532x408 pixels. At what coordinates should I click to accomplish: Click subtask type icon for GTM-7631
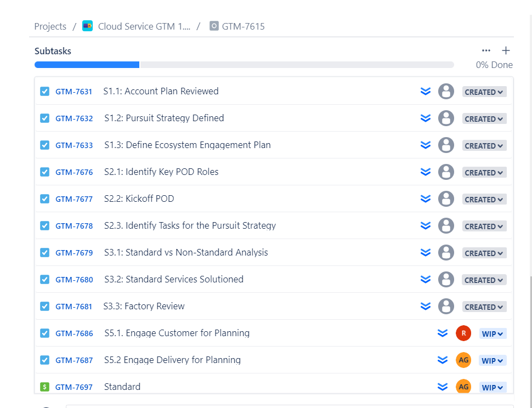point(44,91)
